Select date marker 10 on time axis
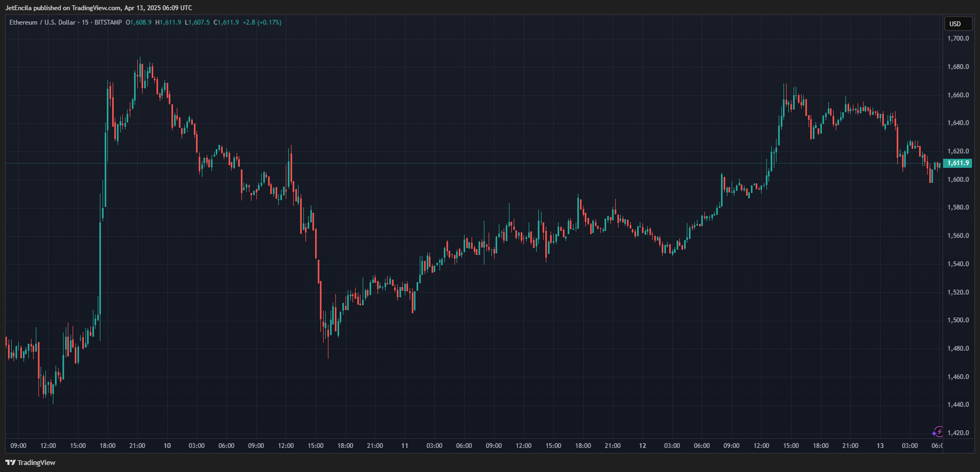This screenshot has height=472, width=980. 167,446
